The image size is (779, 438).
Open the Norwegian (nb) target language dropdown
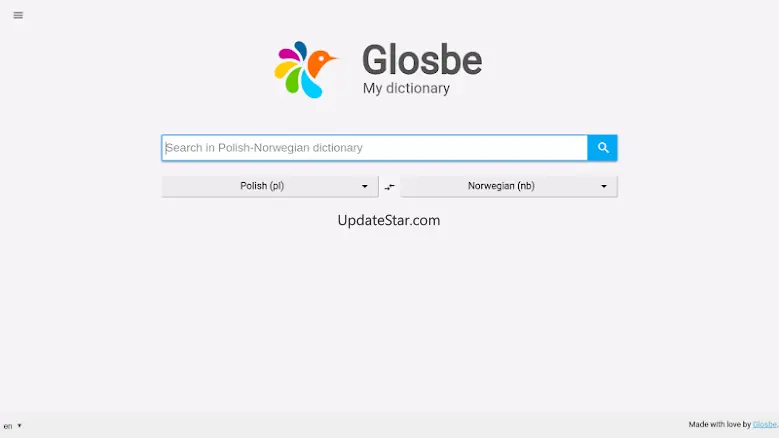(509, 186)
